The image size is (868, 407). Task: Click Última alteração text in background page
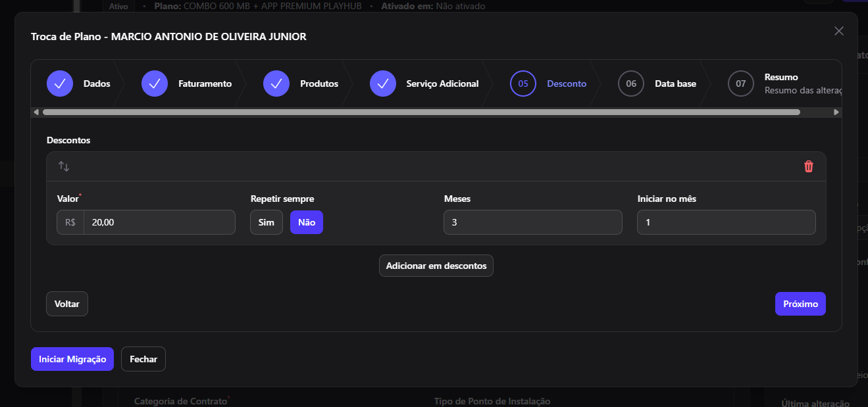815,404
